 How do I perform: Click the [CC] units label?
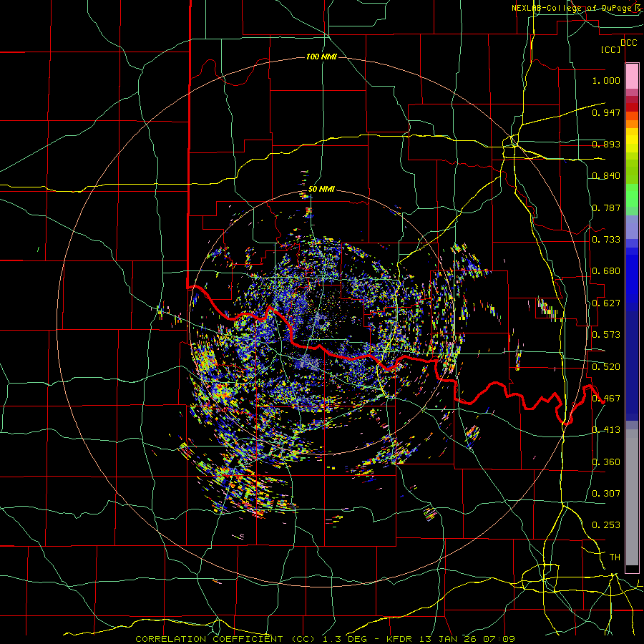coord(611,49)
